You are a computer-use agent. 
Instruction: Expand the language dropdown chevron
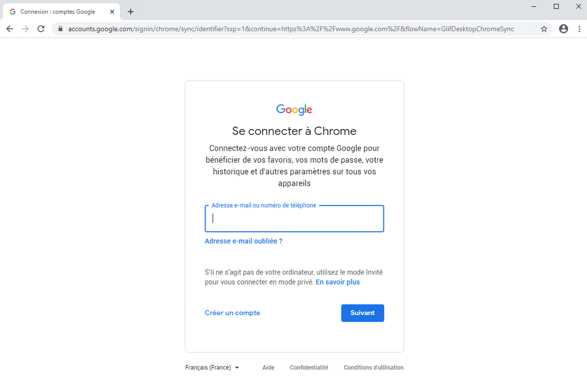[x=237, y=367]
